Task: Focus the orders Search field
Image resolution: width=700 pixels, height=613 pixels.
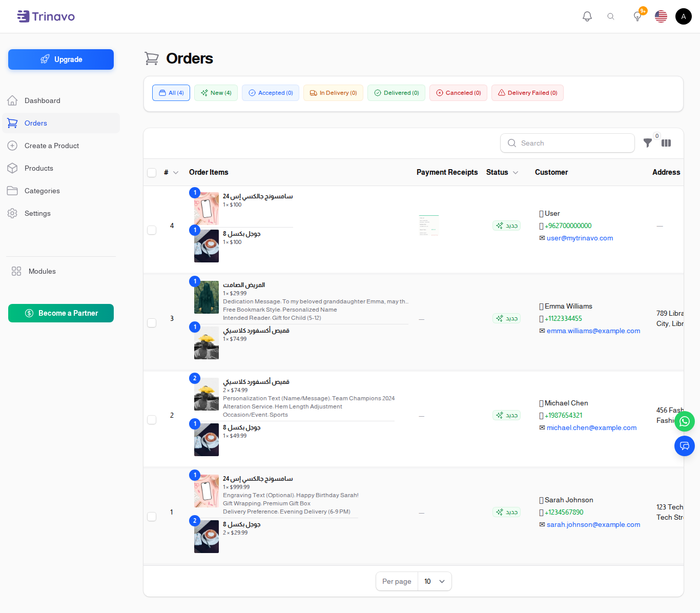Action: [x=567, y=143]
